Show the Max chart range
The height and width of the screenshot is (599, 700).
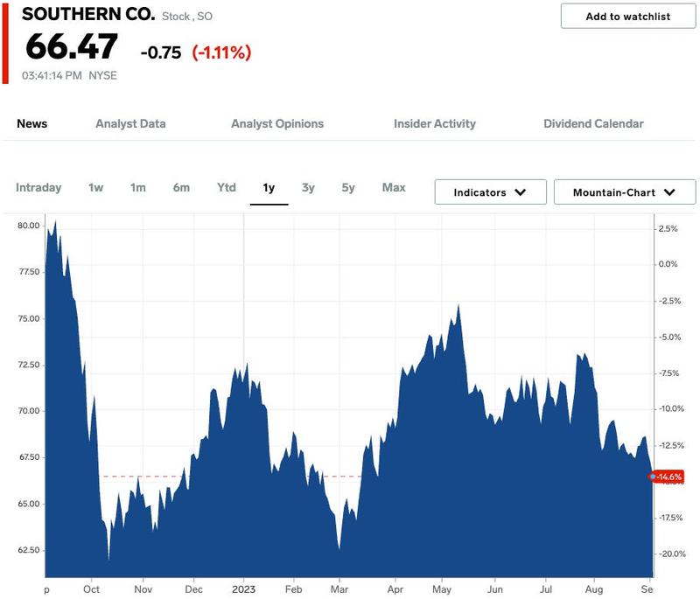click(394, 187)
